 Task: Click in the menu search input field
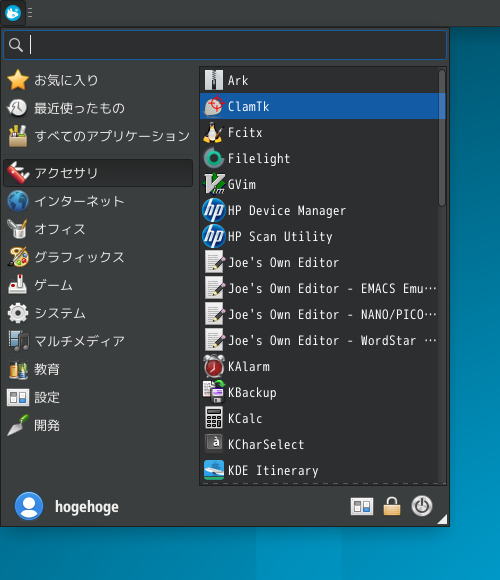[x=225, y=45]
